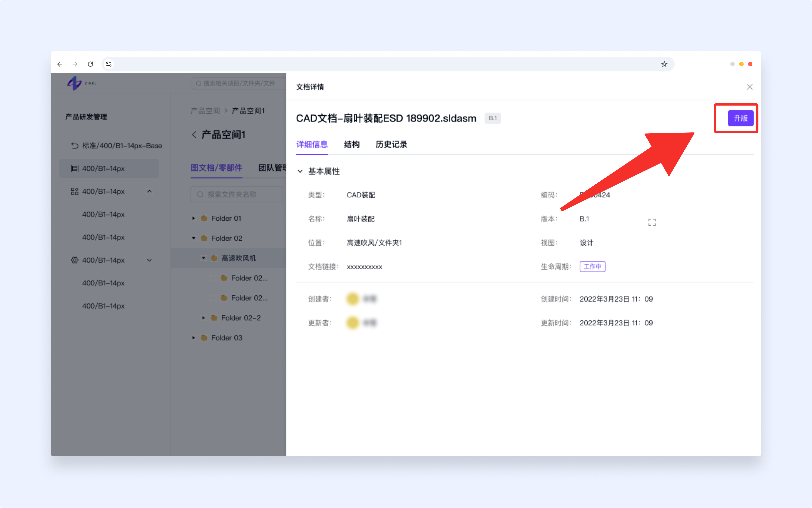Click the browser address bar

(388, 64)
